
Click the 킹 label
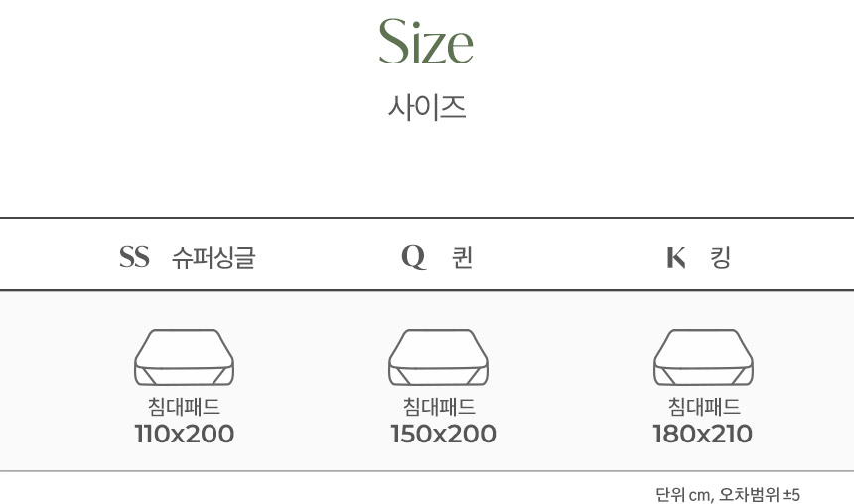(721, 257)
